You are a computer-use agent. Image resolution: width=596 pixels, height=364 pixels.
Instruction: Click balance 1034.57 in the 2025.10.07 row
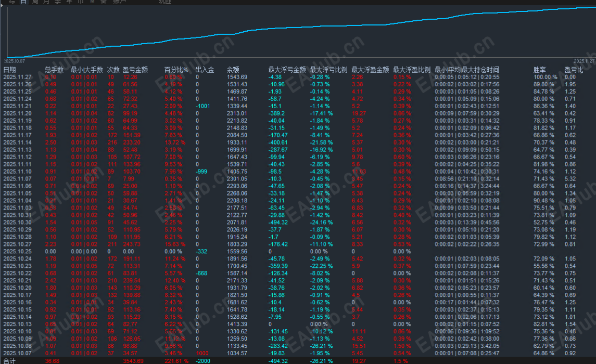coord(237,353)
